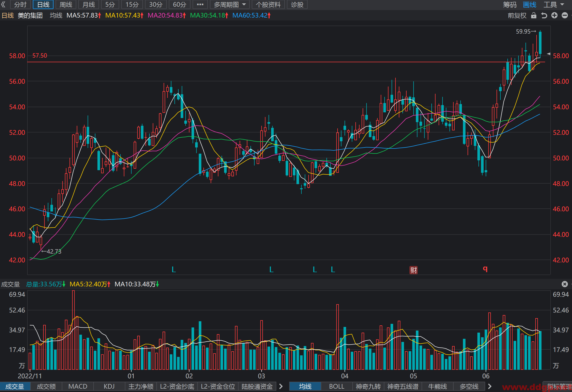Select the BOLL overlay tab
The width and height of the screenshot is (572, 392).
(337, 386)
